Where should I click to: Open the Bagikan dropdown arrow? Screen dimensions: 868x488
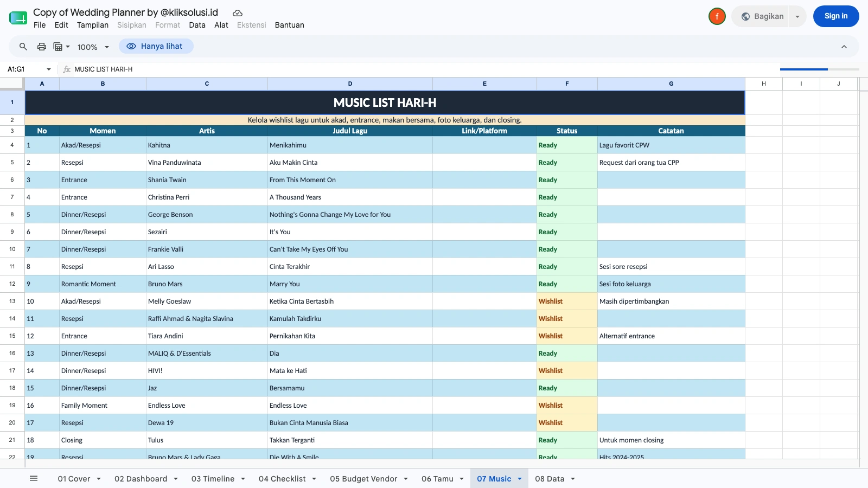[x=797, y=17]
